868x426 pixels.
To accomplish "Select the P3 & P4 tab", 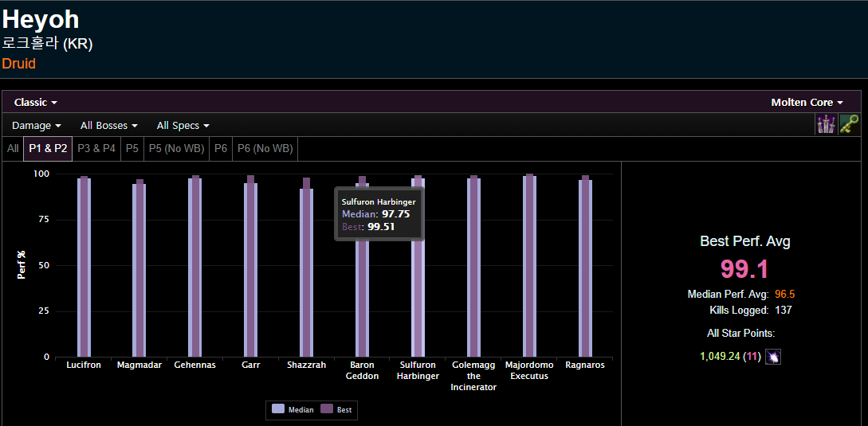I will (96, 148).
